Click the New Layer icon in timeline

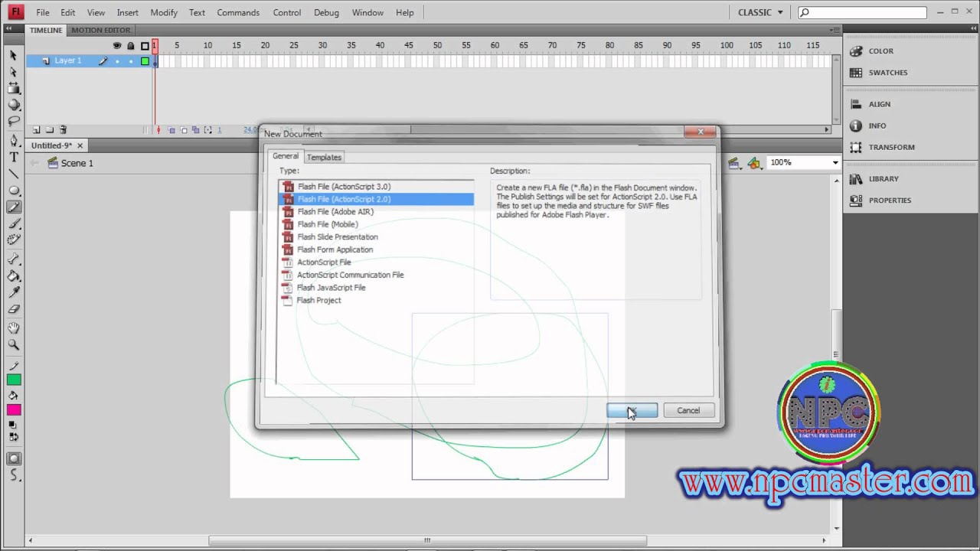pyautogui.click(x=36, y=130)
